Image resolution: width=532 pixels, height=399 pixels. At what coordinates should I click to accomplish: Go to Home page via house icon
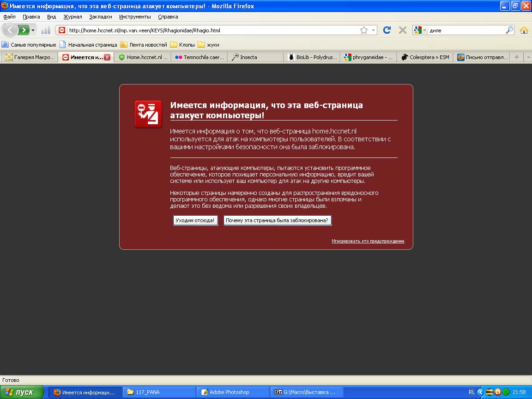point(524,30)
